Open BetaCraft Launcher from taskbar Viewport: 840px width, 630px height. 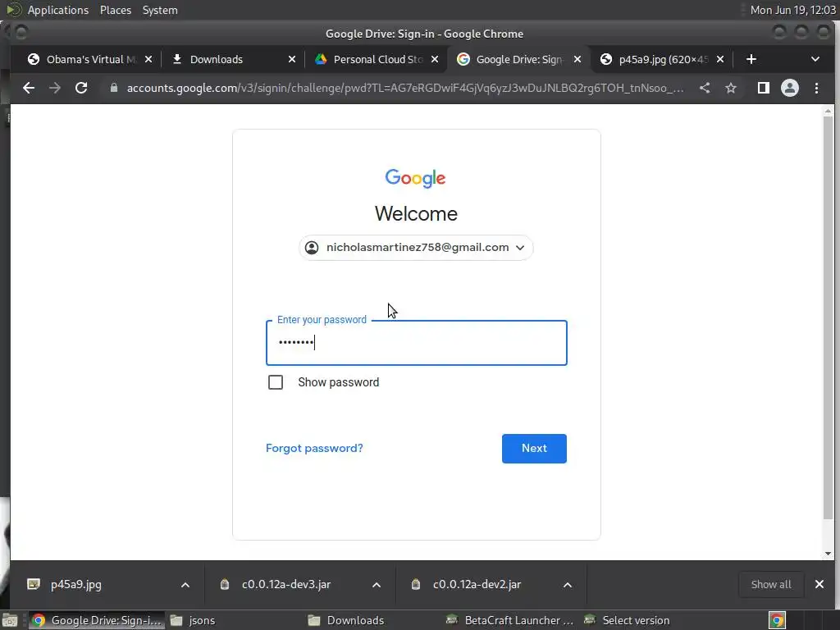pyautogui.click(x=510, y=620)
